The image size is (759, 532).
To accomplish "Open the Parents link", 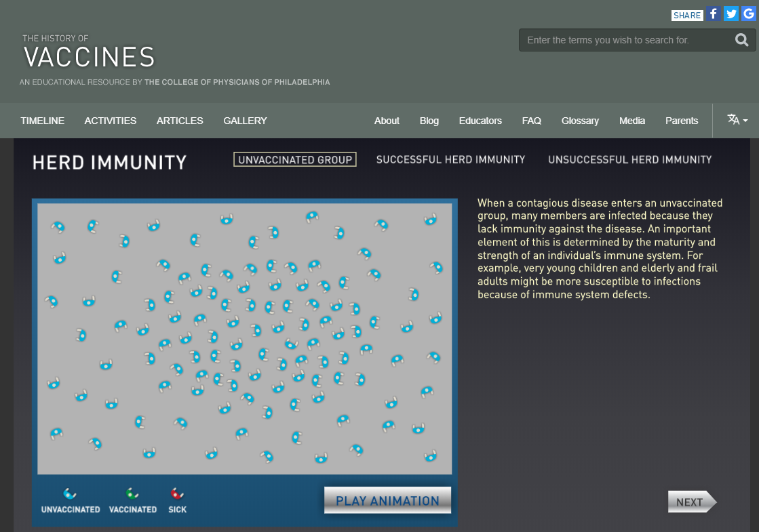I will pos(682,121).
